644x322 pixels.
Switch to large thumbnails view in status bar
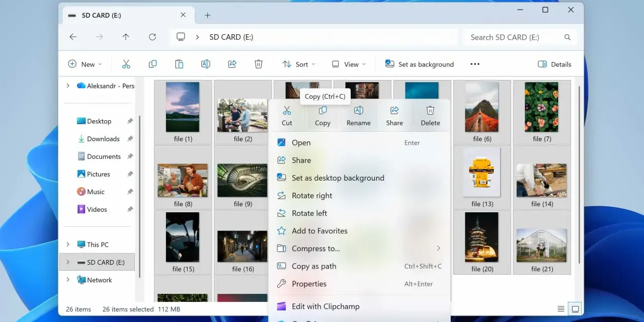coord(575,309)
